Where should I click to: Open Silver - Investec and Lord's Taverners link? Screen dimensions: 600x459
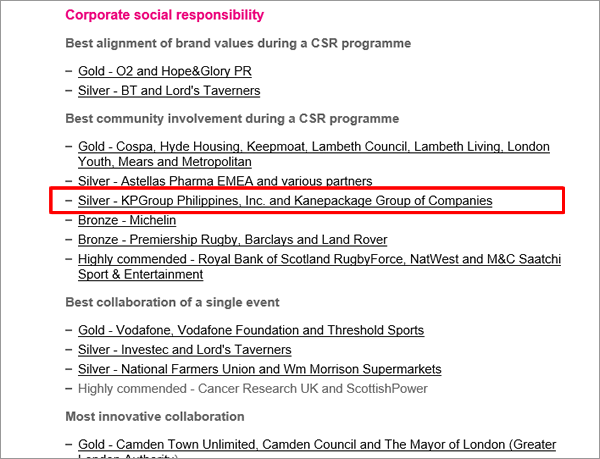click(184, 350)
